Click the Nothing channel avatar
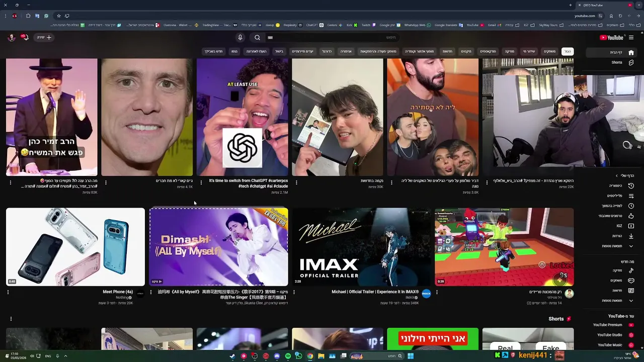Screen dimensions: 644x362 [140, 294]
